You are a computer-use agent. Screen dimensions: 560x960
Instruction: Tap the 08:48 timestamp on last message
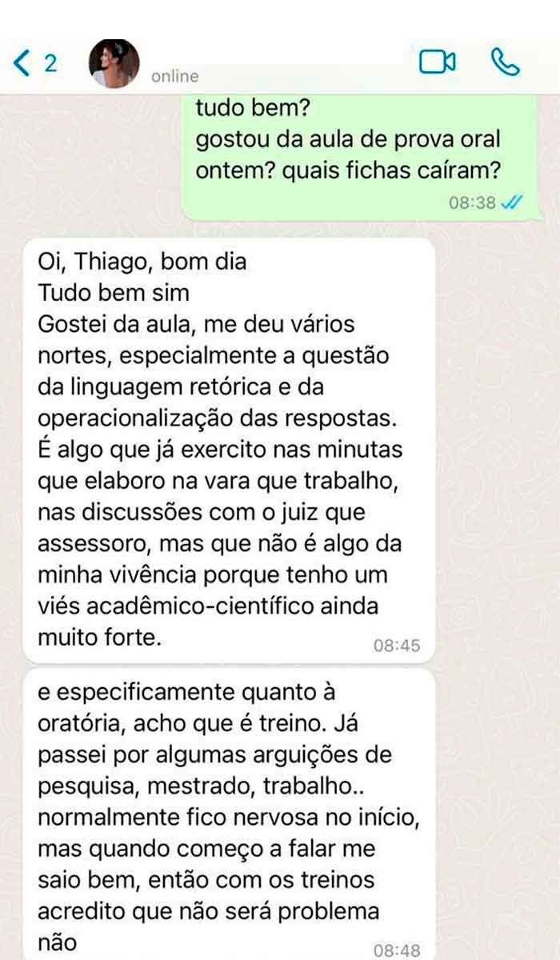396,950
